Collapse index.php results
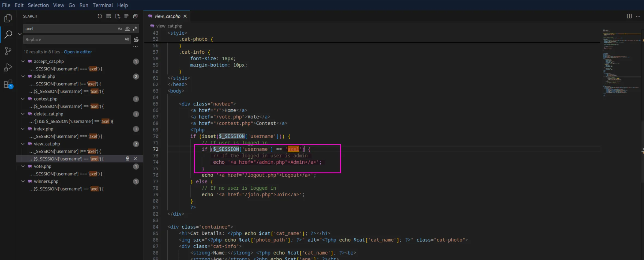 coord(23,129)
